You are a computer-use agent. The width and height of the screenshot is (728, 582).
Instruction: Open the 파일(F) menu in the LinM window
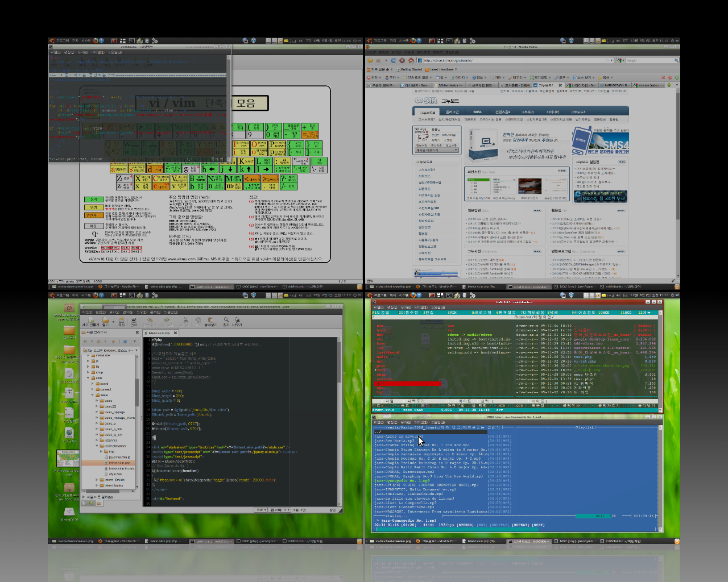click(380, 307)
